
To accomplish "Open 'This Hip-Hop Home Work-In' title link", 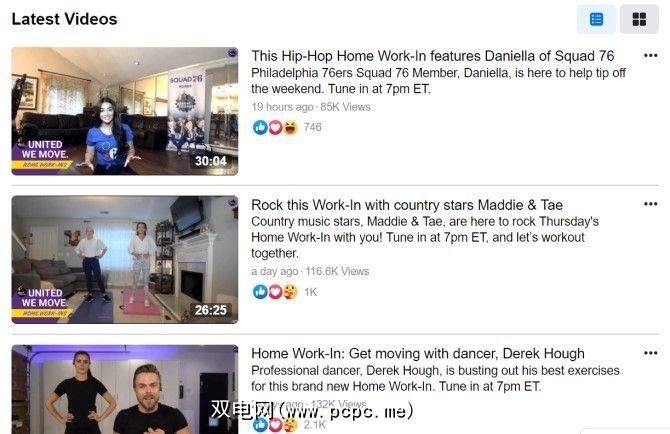I will (x=432, y=56).
